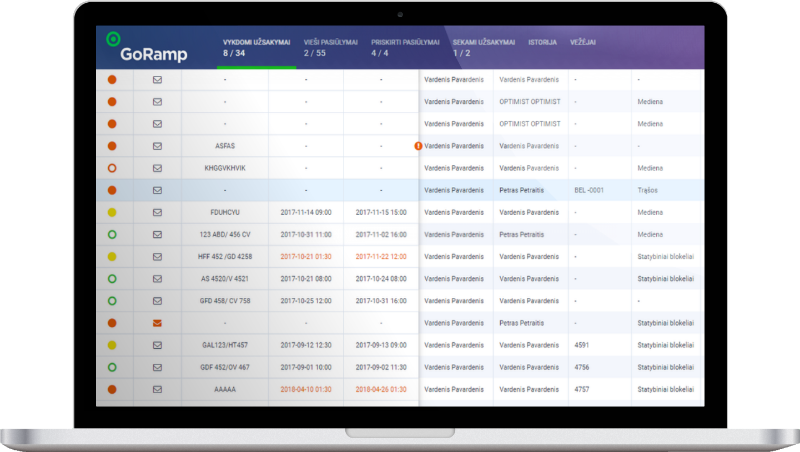The width and height of the screenshot is (800, 452).
Task: Open the Vykdomi užsakymai tab
Action: (256, 47)
